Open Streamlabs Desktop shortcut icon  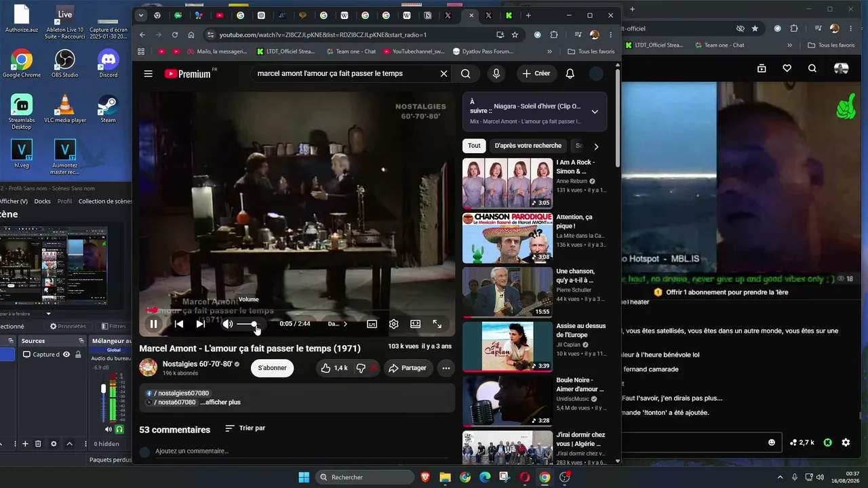(21, 112)
